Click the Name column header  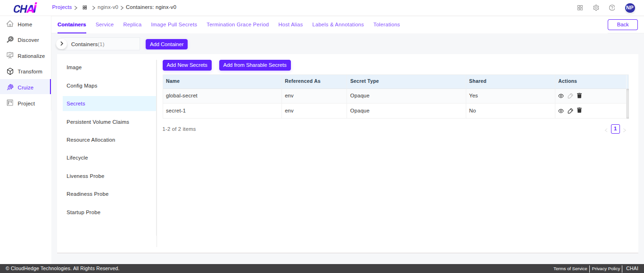pos(222,81)
